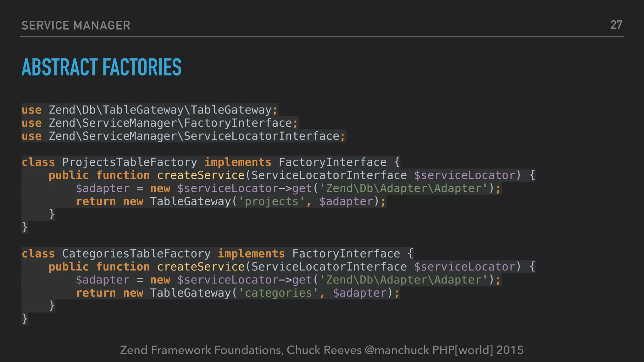Click createService in CategoriesTableFactory class
Screen dimensions: 644x362
[201, 267]
